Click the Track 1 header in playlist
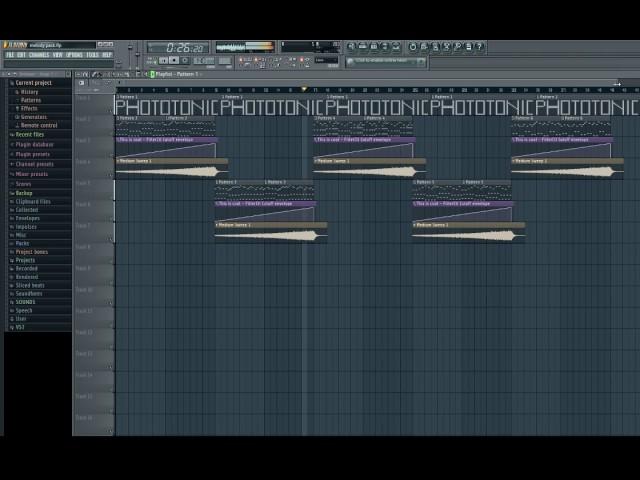The height and width of the screenshot is (480, 640). [94, 105]
